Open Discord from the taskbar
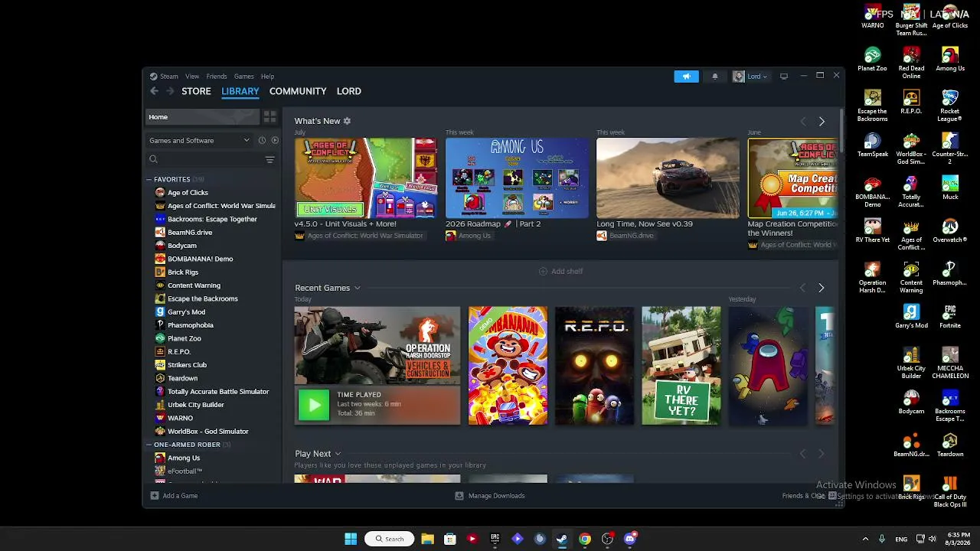This screenshot has height=551, width=980. [x=630, y=539]
